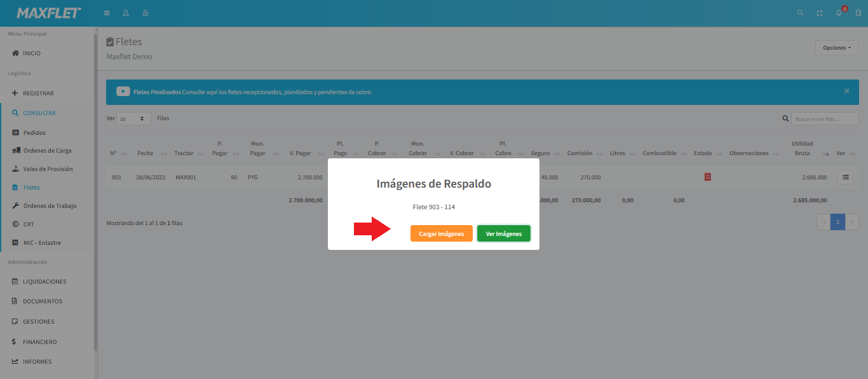Open search via top-right magnifier icon
The image size is (868, 379).
tap(800, 13)
